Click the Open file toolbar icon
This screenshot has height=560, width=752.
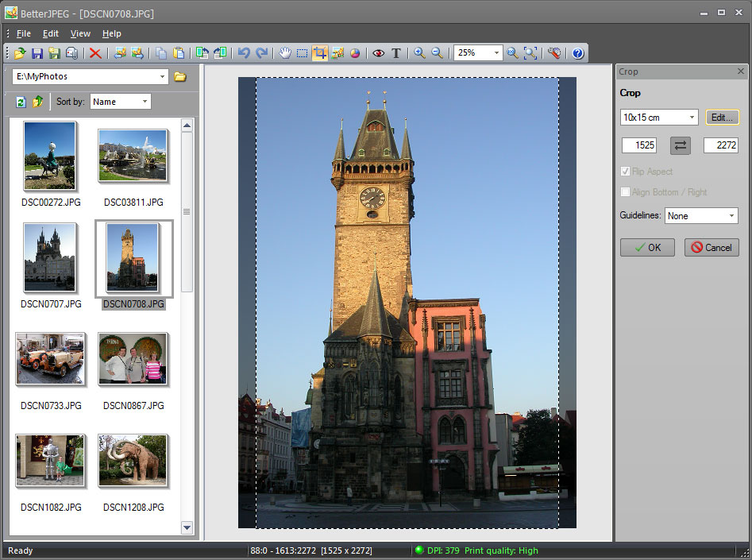20,52
